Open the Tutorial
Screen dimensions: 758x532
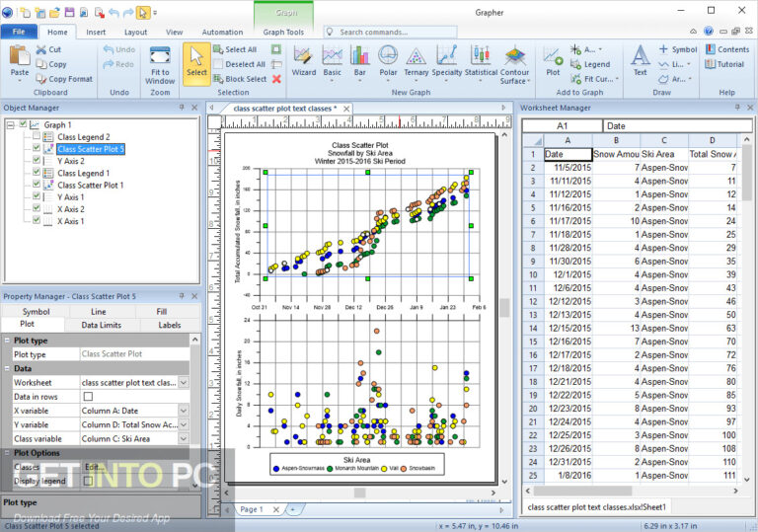pyautogui.click(x=724, y=64)
